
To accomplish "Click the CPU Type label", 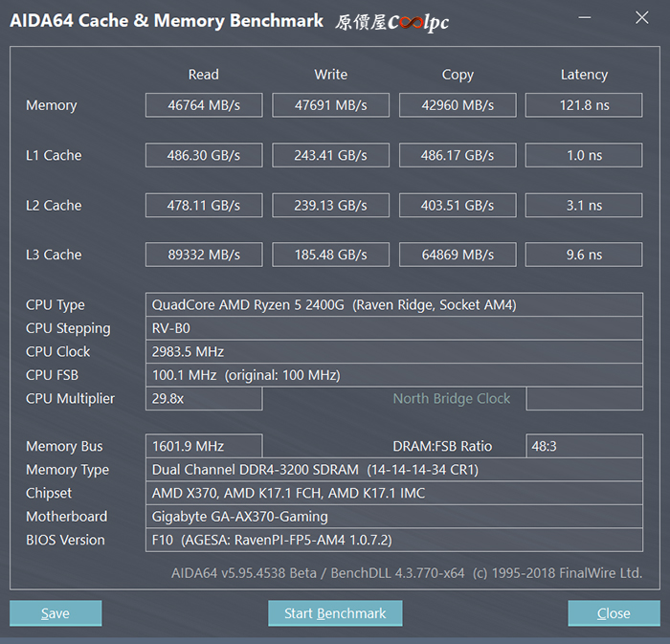I will (x=56, y=305).
